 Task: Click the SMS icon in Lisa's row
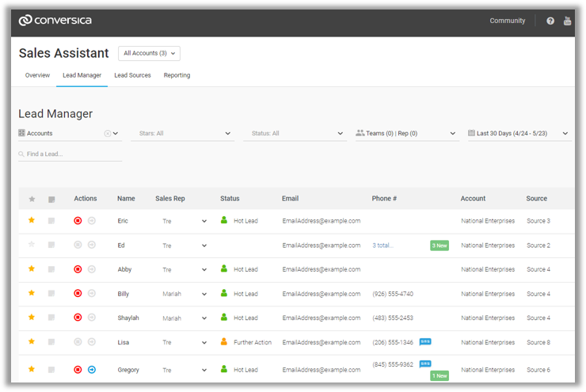tap(425, 341)
